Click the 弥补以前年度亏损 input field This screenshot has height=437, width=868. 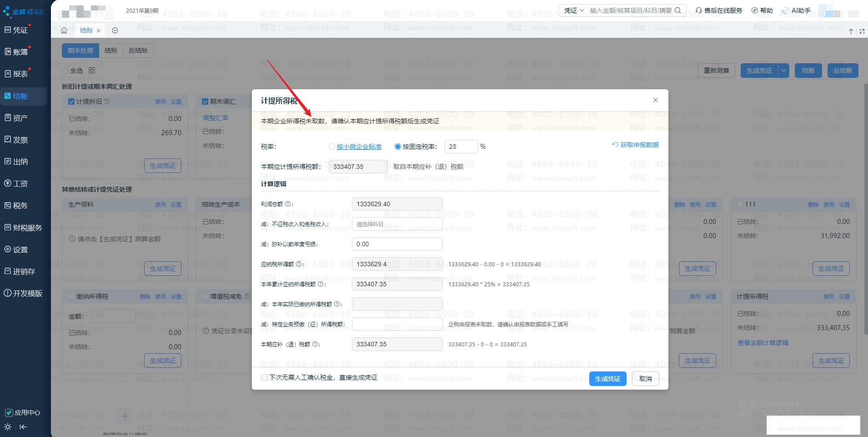coord(397,244)
